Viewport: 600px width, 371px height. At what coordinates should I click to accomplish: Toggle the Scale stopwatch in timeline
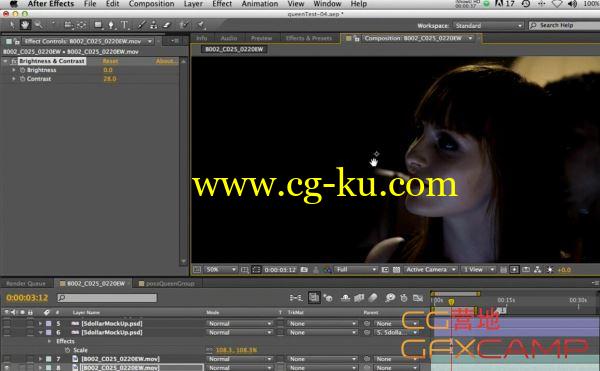click(67, 350)
